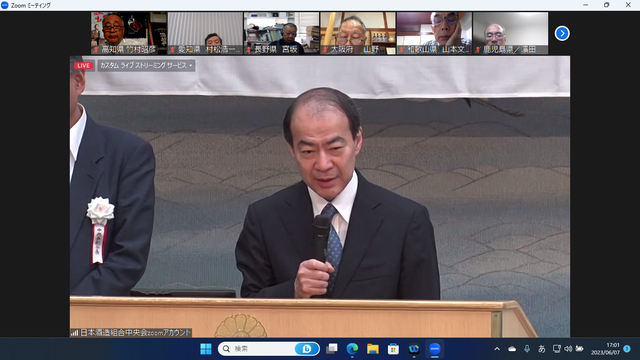Expand hidden system tray icons chevron
This screenshot has width=640, height=360.
click(x=497, y=349)
